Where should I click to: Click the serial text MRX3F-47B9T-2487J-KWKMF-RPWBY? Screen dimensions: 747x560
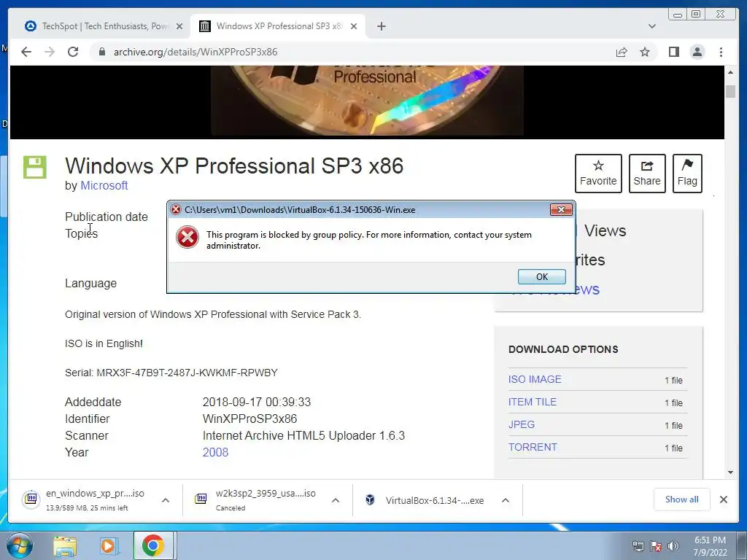tap(187, 373)
